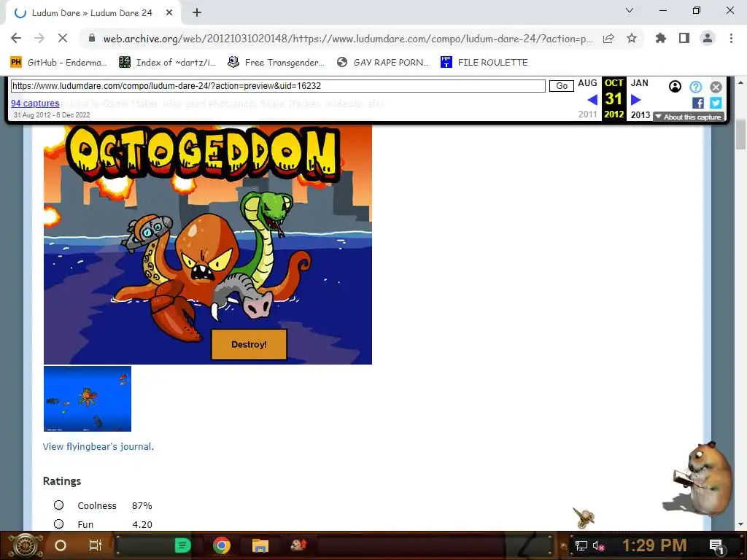747x560 pixels.
Task: Open the 94 captures link
Action: [x=35, y=104]
